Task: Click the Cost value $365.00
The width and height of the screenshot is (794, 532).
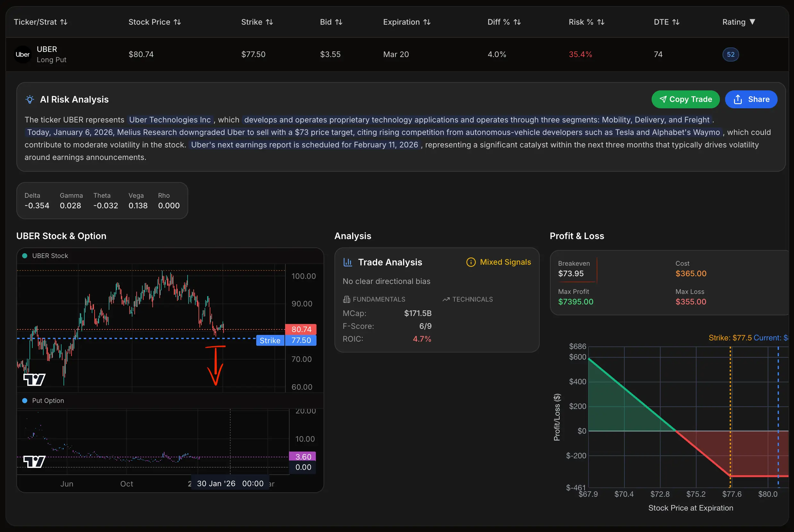Action: (x=691, y=273)
